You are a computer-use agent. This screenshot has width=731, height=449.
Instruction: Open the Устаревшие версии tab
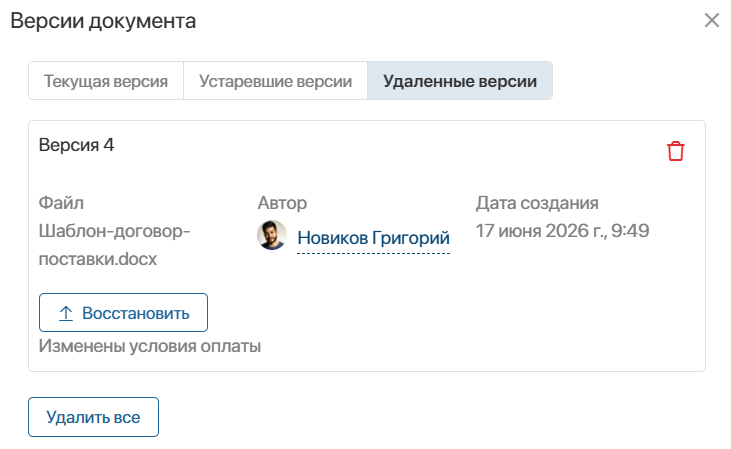(x=276, y=81)
